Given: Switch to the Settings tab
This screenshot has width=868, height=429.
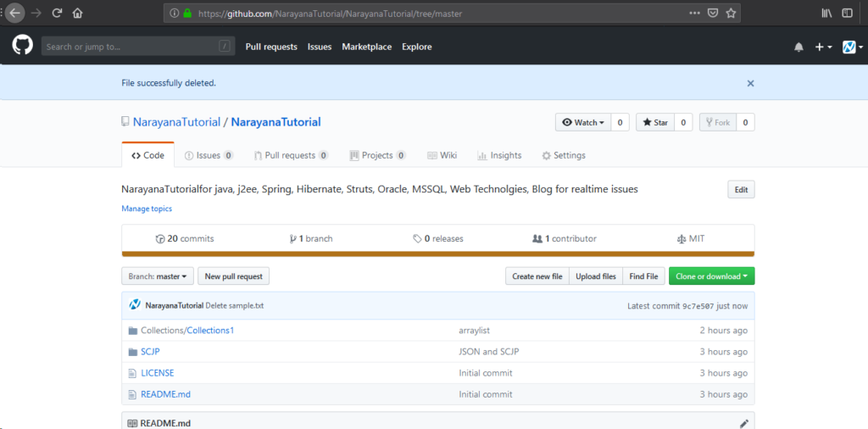Looking at the screenshot, I should [564, 155].
